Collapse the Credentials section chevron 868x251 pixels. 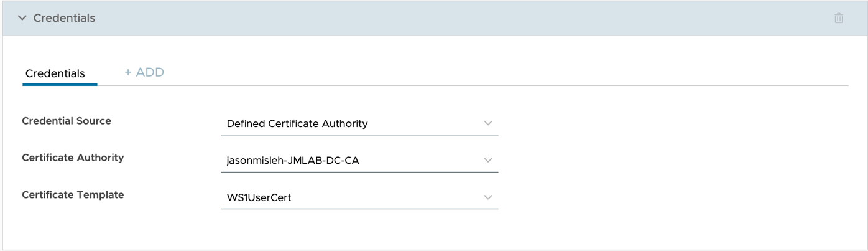point(22,18)
